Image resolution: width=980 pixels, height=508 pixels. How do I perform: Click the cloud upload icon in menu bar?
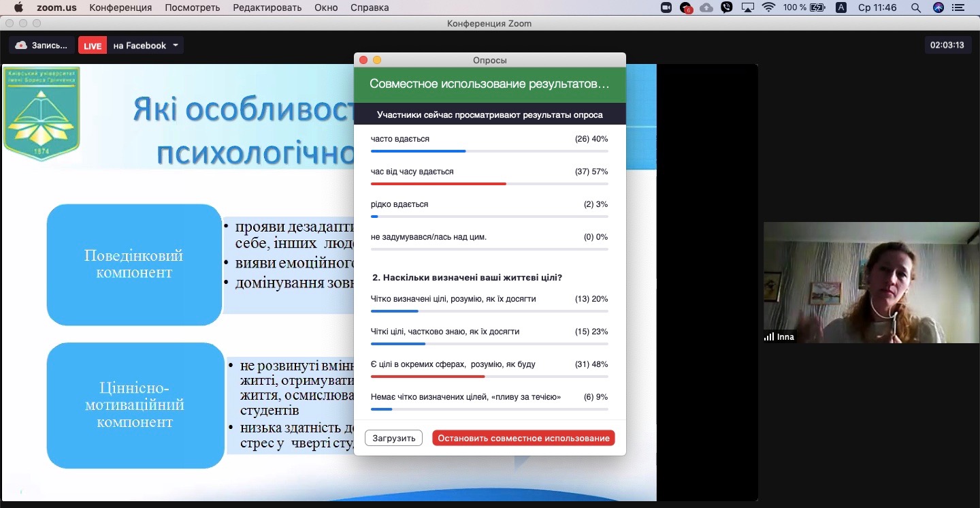706,7
